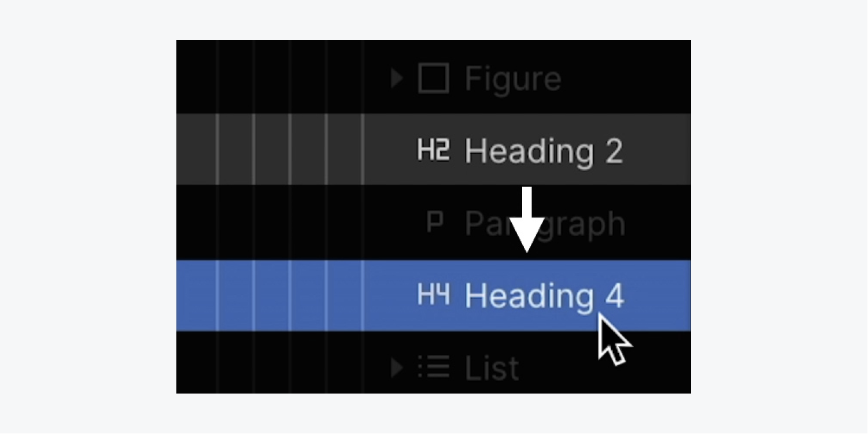Screen dimensions: 868x434
Task: Click the H2 heading type icon
Action: coord(433,150)
